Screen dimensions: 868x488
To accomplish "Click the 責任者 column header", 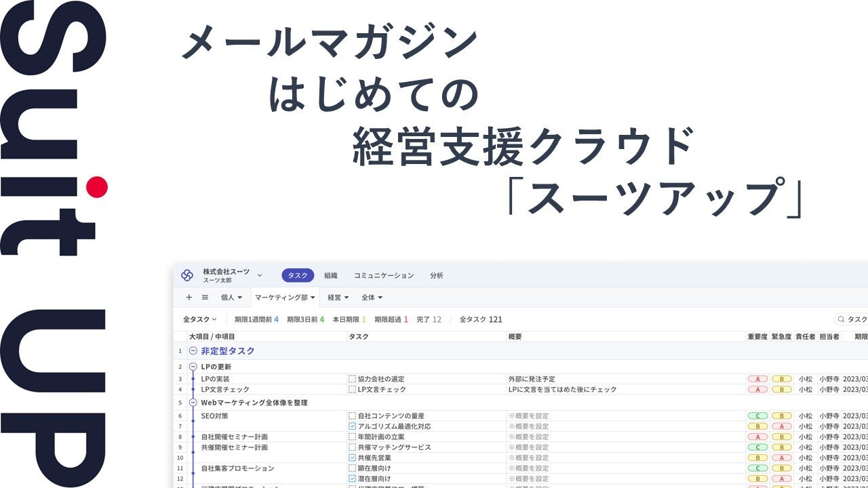I will point(805,337).
